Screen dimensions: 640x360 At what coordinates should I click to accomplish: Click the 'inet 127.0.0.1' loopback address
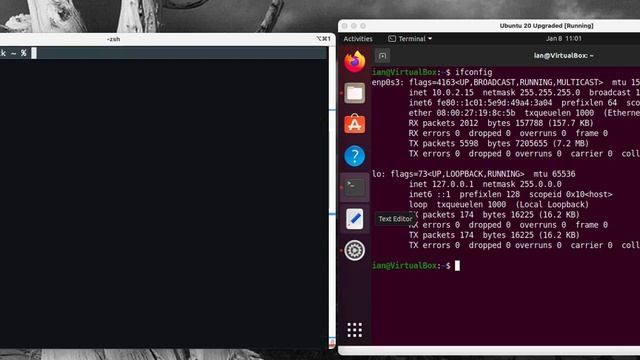[441, 184]
